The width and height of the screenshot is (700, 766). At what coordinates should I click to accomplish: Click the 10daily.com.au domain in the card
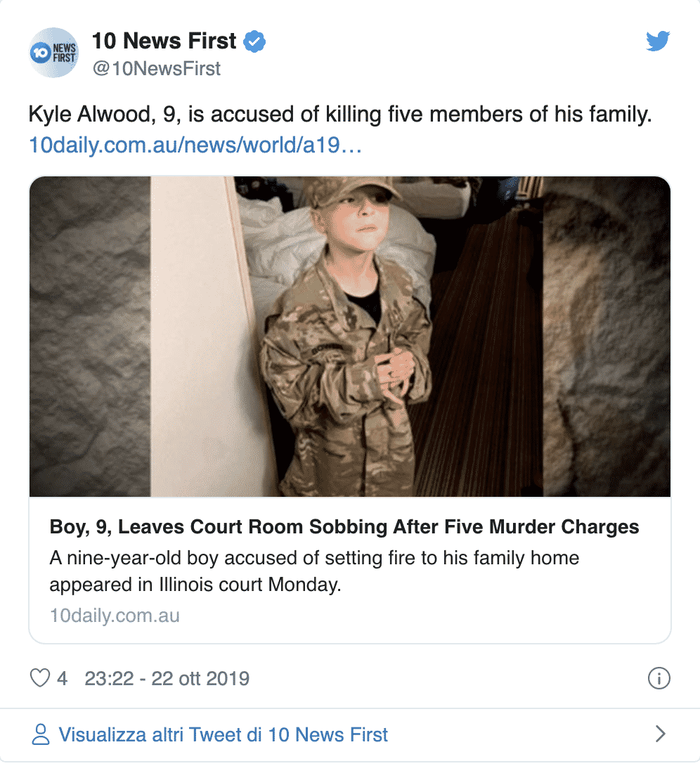point(115,616)
